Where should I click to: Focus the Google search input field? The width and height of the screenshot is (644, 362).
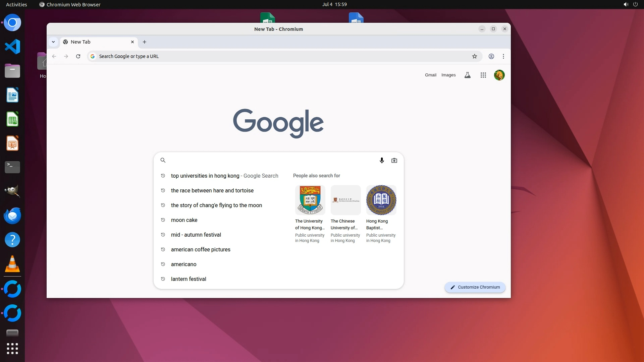pyautogui.click(x=268, y=161)
